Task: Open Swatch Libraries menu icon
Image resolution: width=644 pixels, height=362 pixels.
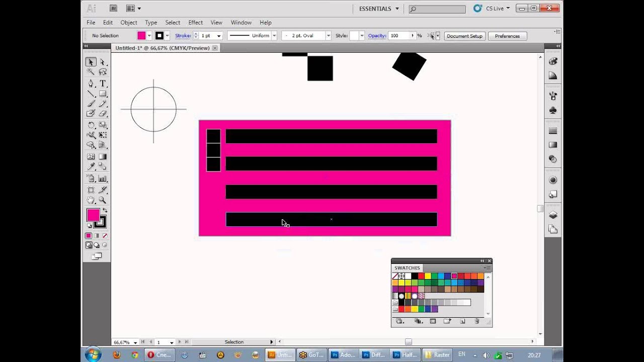Action: click(x=400, y=321)
